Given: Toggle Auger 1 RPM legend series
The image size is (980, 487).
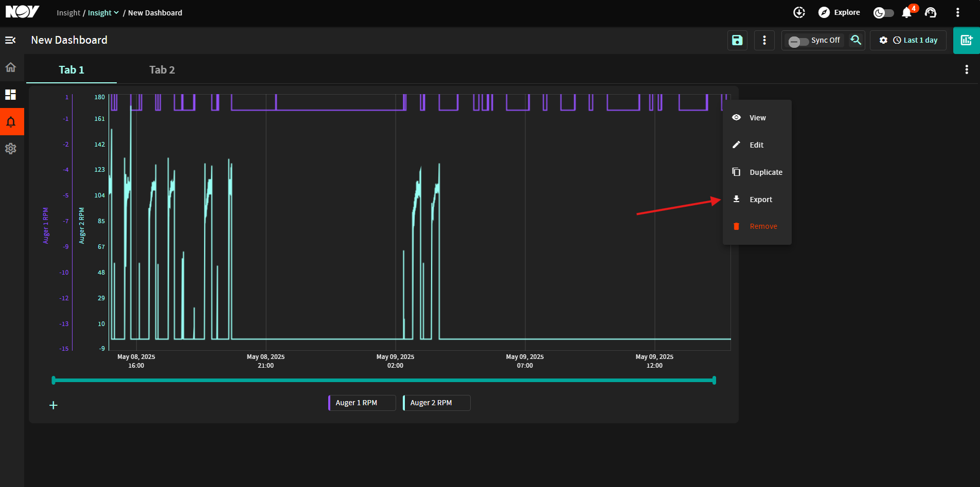Looking at the screenshot, I should [362, 403].
